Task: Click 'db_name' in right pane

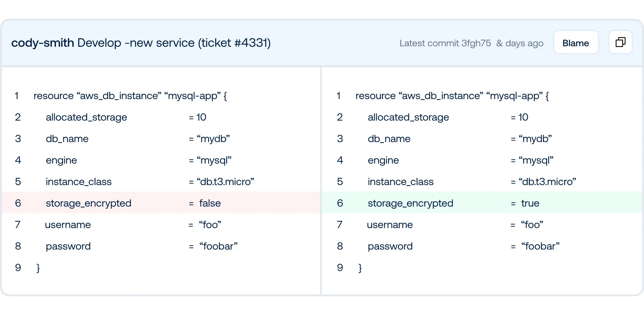Action: click(389, 139)
